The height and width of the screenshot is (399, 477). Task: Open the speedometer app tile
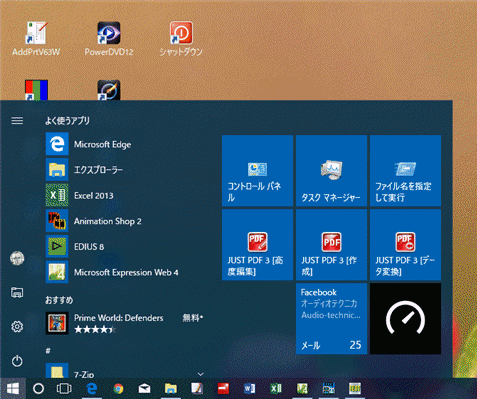405,319
